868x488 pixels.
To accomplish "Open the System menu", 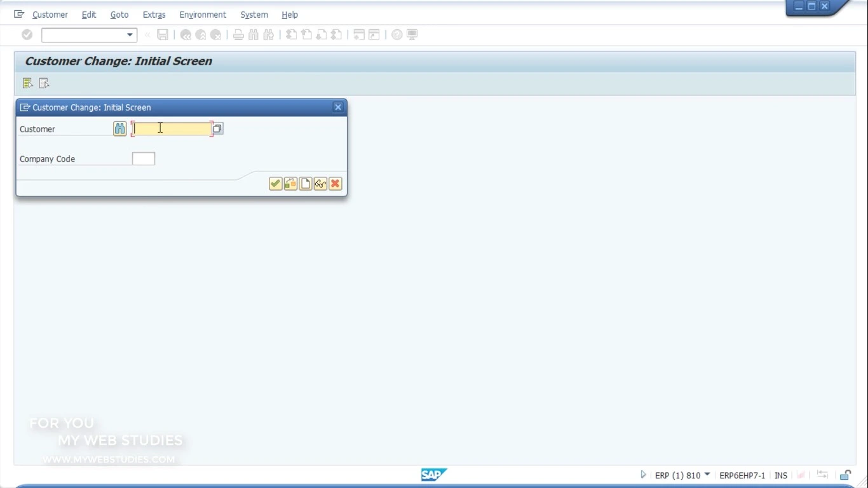I will pos(254,15).
